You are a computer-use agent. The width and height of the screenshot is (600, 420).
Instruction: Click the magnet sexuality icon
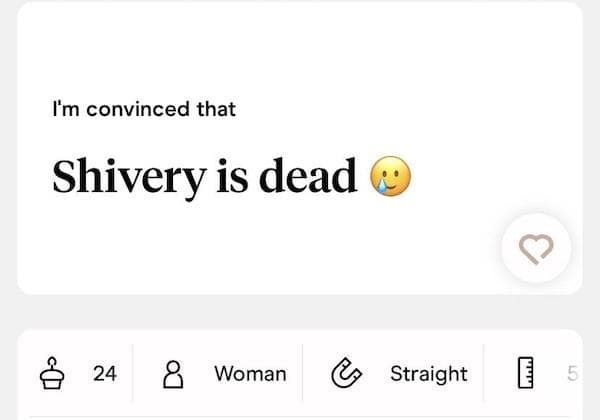(345, 374)
